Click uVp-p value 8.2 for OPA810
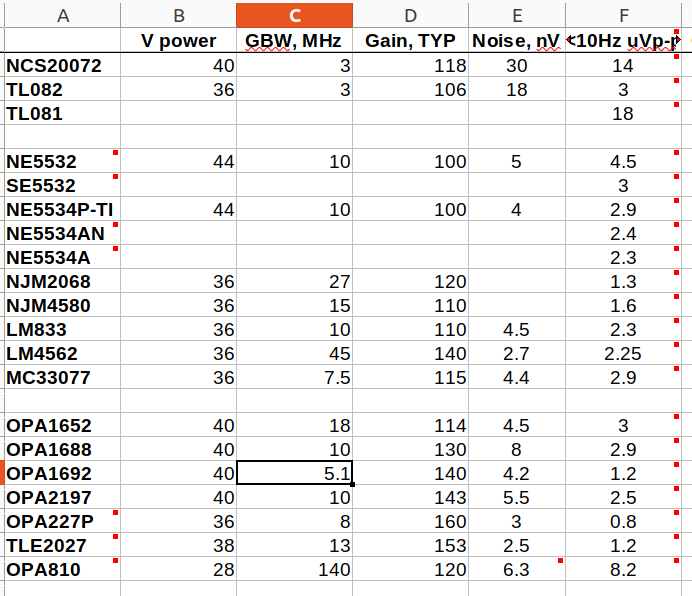Screen dimensions: 692x596 pyautogui.click(x=623, y=569)
